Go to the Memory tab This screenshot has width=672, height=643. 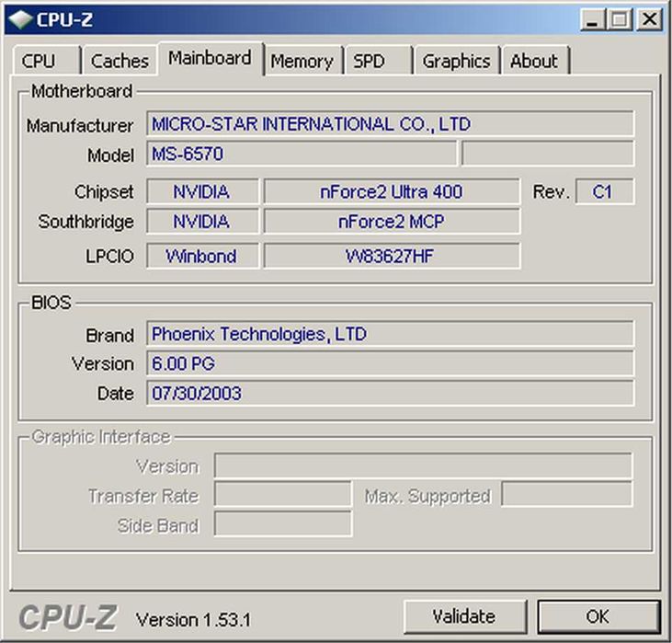coord(302,61)
